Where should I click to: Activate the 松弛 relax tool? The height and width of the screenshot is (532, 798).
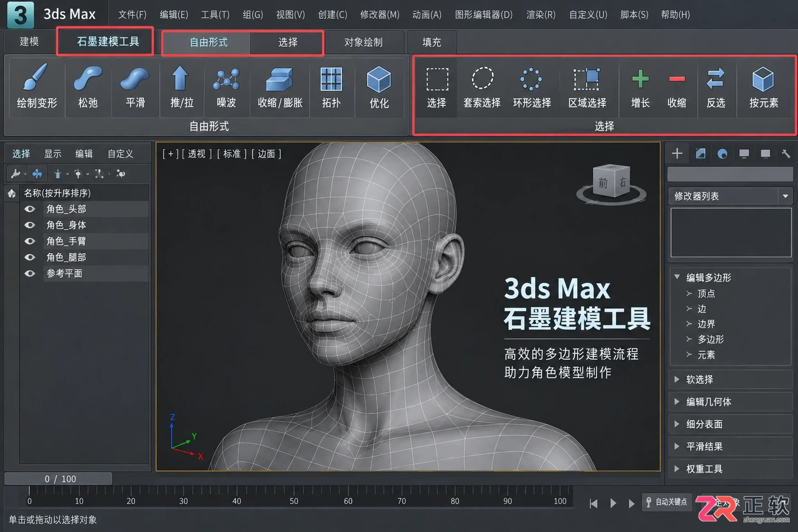click(x=88, y=86)
